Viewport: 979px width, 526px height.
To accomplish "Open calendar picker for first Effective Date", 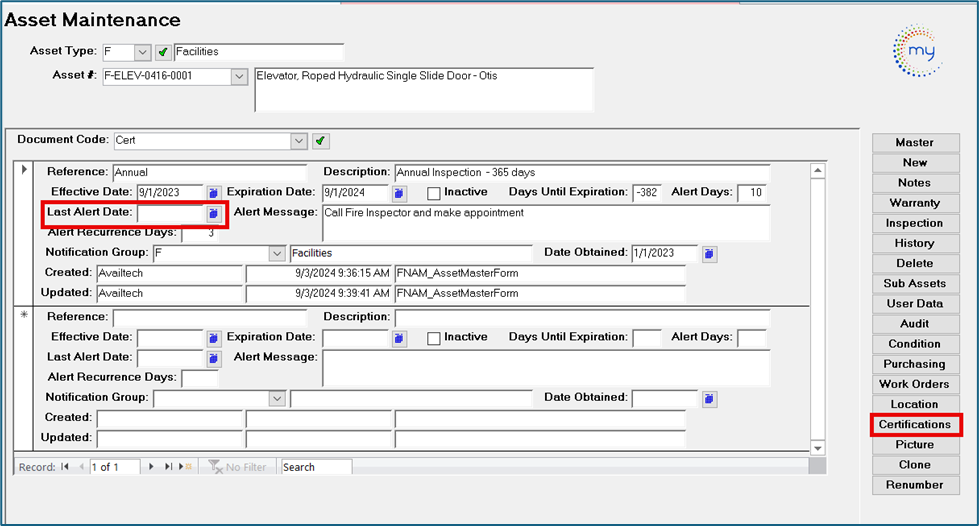I will 214,193.
